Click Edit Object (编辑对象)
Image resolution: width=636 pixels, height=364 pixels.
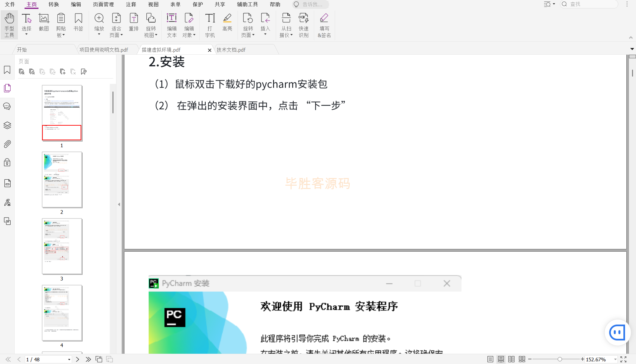click(189, 25)
